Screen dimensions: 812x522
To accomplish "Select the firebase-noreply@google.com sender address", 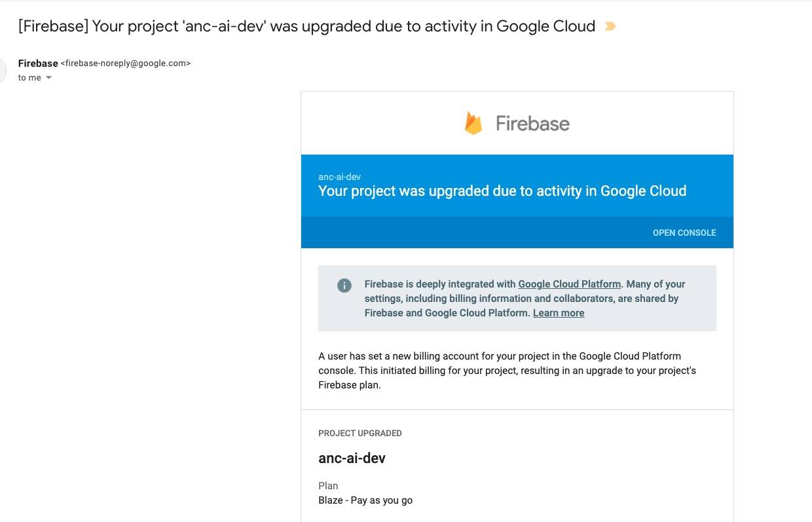I will click(126, 64).
